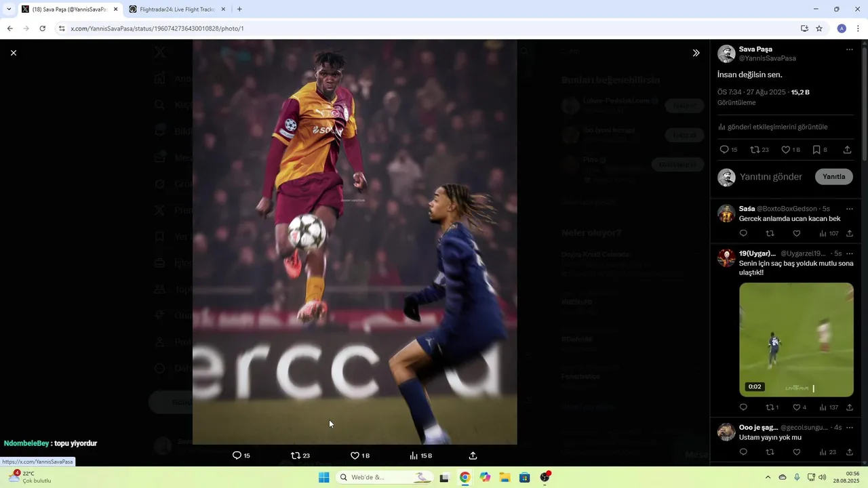The image size is (868, 488).
Task: Like 19(Uygar)'s comment showing 4
Action: coord(800,407)
